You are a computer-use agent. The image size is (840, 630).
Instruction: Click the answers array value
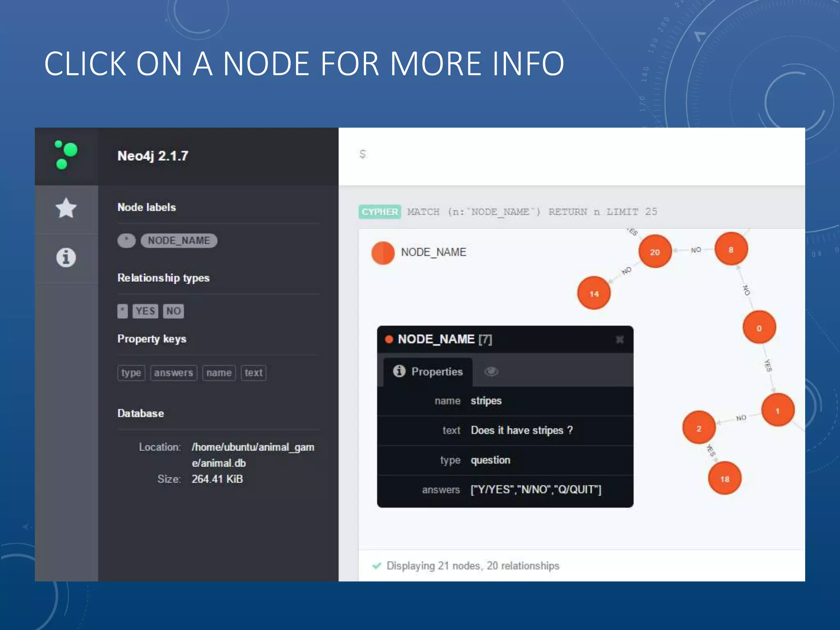[x=536, y=490]
